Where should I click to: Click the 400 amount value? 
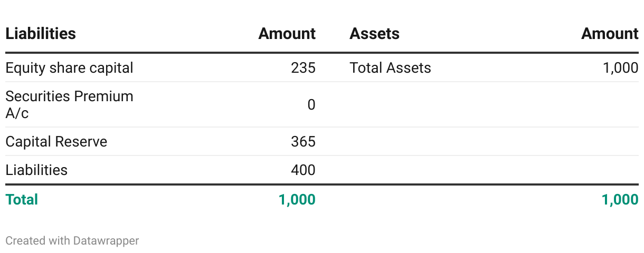click(303, 170)
